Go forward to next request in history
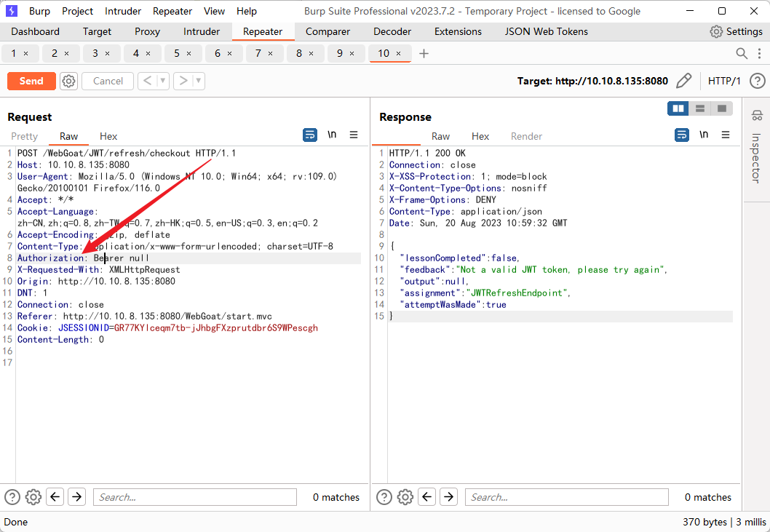This screenshot has width=770, height=532. click(183, 81)
